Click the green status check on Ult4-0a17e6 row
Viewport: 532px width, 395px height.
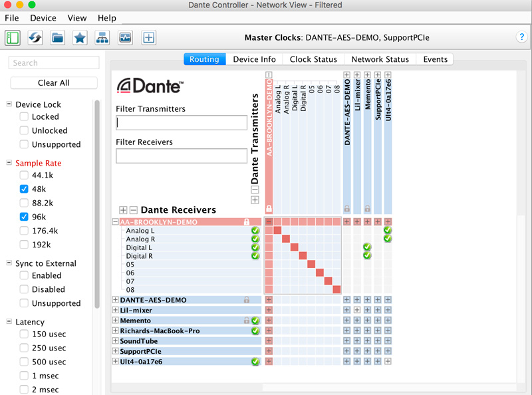point(255,362)
